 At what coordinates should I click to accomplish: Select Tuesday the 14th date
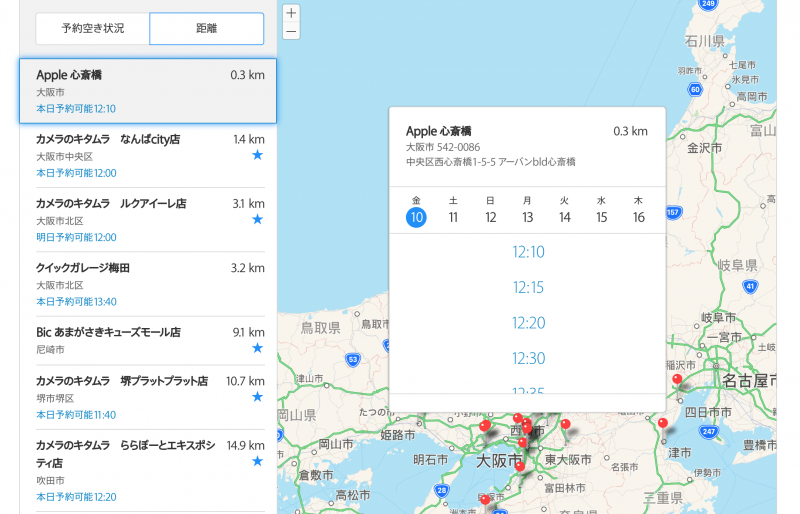tap(564, 217)
